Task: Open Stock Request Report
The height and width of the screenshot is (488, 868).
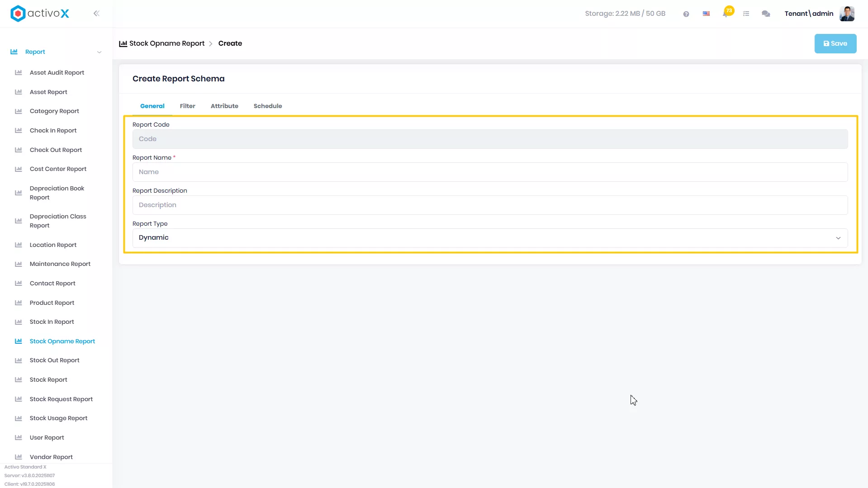Action: [x=61, y=399]
